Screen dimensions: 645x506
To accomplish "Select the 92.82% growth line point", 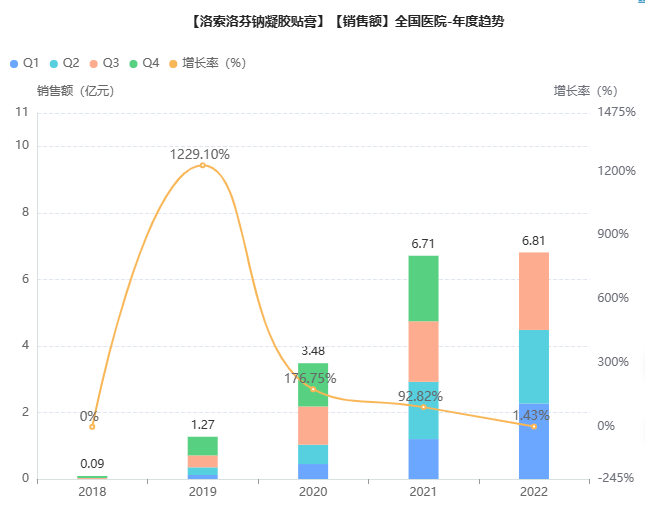I will (423, 407).
